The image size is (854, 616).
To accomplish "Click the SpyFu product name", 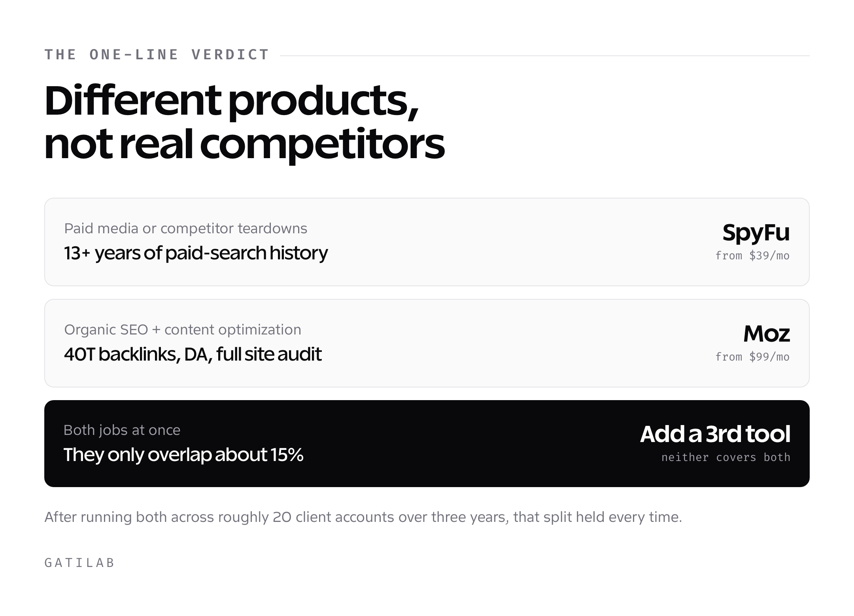I will click(x=756, y=232).
